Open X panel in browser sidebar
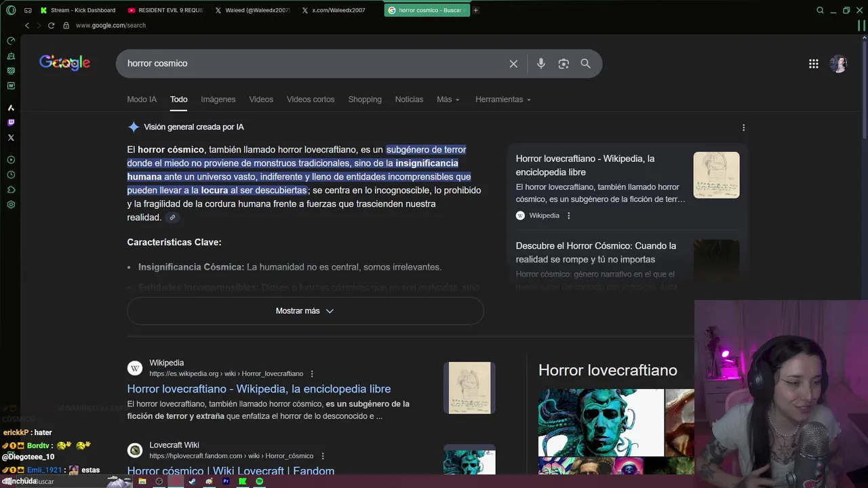This screenshot has height=488, width=868. (11, 138)
